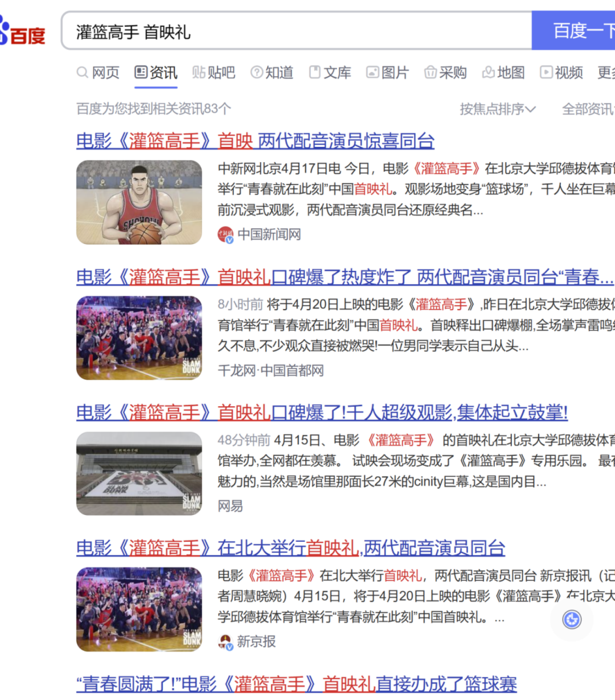Expand the 按焦点排序 sort dropdown
This screenshot has height=700, width=615.
tap(497, 109)
